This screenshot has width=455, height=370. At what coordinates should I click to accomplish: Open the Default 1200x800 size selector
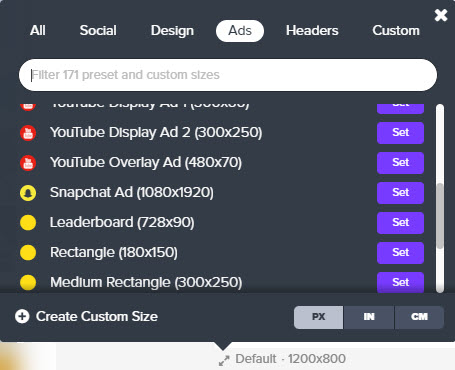282,359
